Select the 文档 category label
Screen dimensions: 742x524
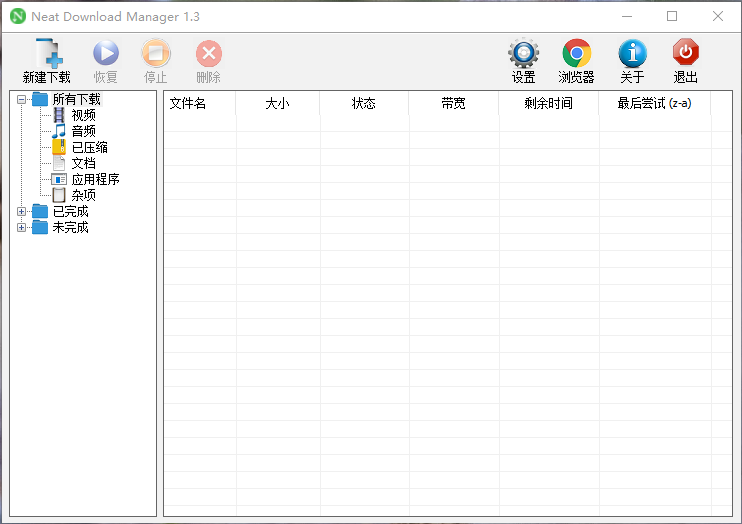pos(84,163)
